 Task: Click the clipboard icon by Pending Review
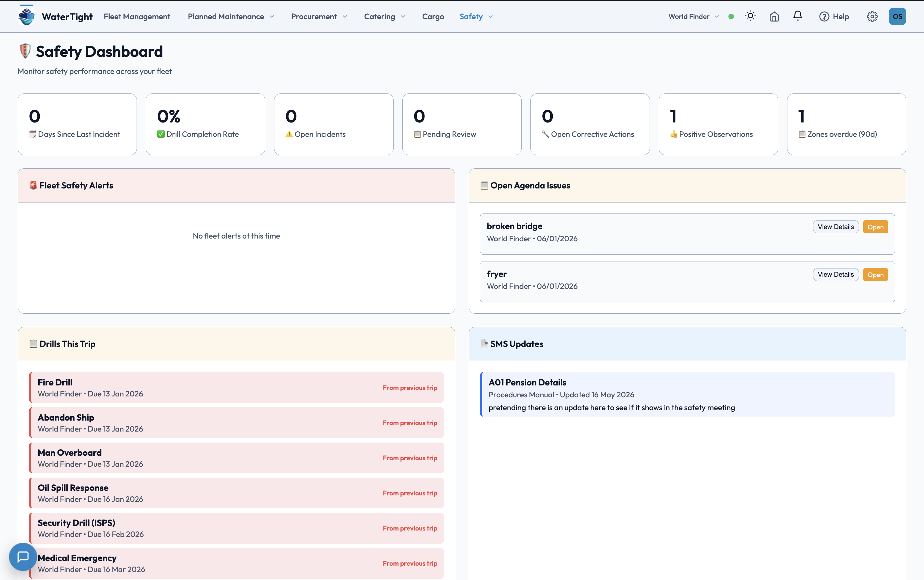coord(417,134)
